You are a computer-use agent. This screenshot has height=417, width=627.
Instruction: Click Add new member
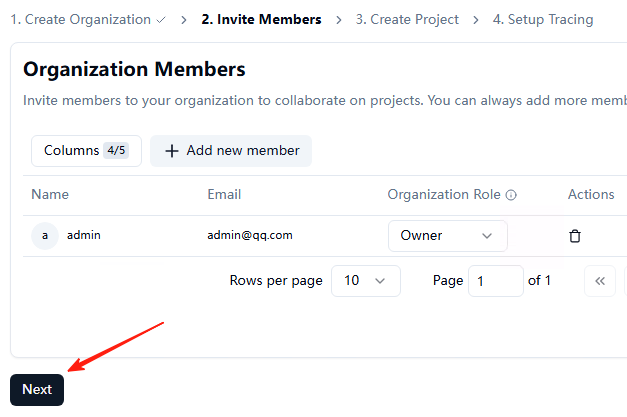tap(231, 151)
